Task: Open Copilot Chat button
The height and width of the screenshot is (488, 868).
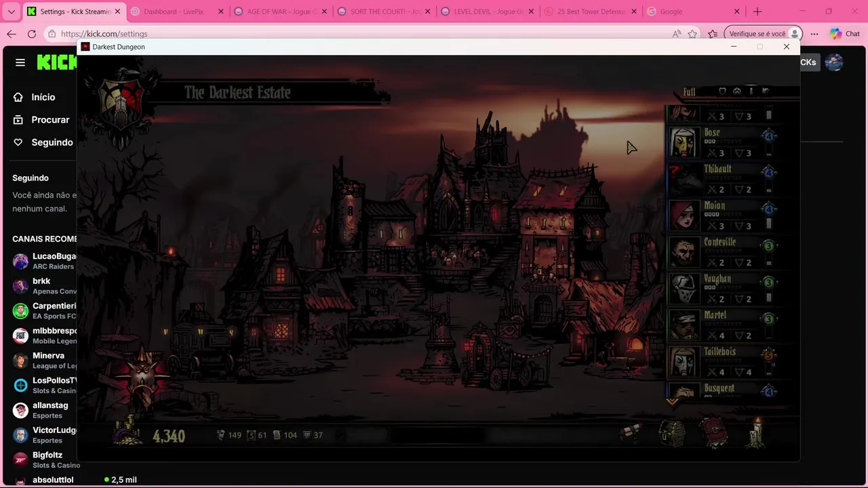Action: click(x=845, y=34)
